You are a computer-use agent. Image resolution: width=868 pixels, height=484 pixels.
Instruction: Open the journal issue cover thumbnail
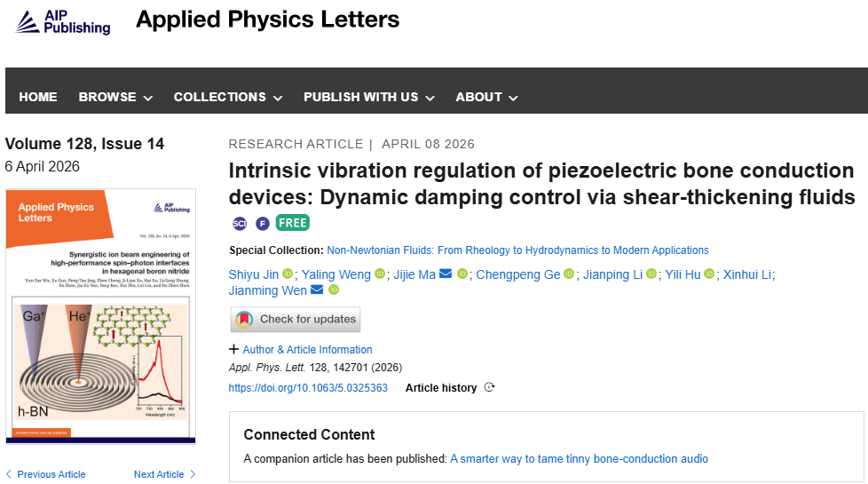100,315
